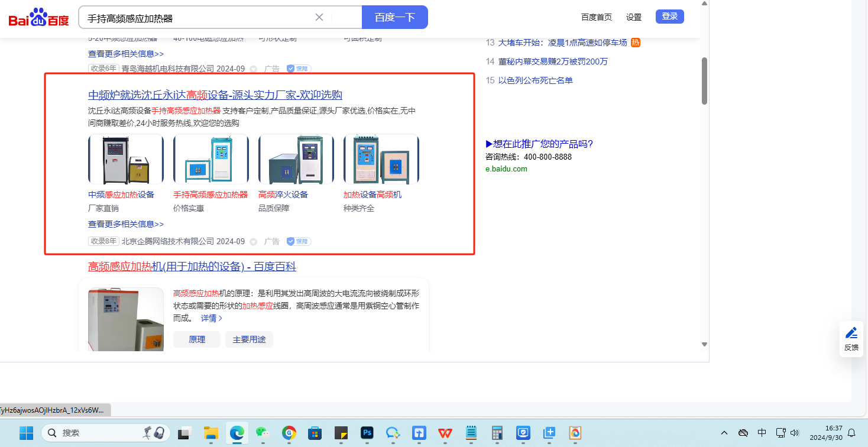Image resolution: width=868 pixels, height=447 pixels.
Task: Click 查看更多相关信息>> above 青岛海越机电科技有限公司
Action: click(126, 54)
